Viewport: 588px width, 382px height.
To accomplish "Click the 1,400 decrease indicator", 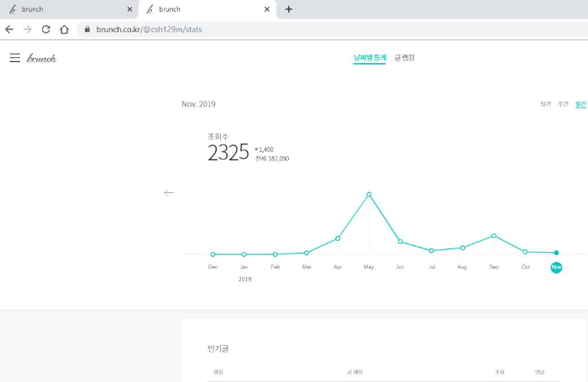I will 265,149.
